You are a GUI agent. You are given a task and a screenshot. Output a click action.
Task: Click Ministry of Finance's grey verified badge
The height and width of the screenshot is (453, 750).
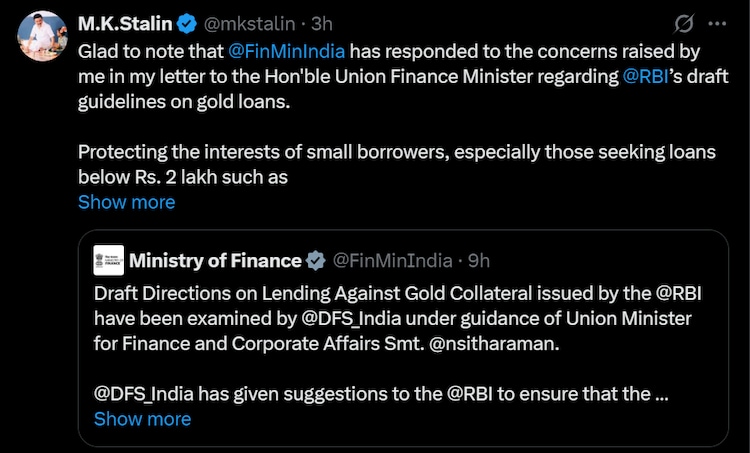click(x=315, y=261)
